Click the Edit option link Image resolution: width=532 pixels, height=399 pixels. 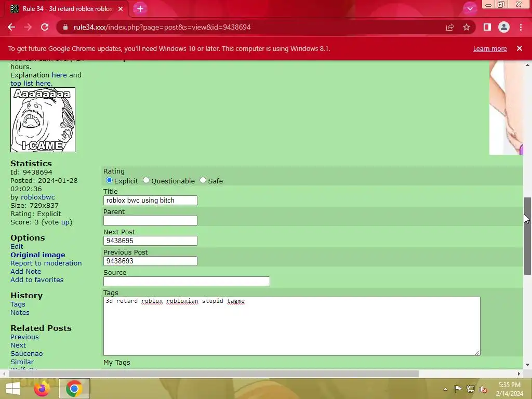(17, 247)
